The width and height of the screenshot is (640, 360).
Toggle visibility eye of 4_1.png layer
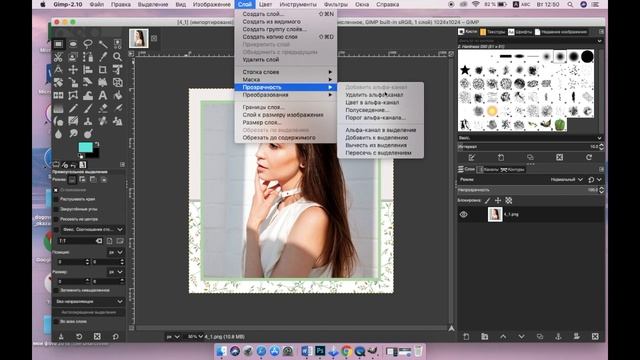pos(464,214)
